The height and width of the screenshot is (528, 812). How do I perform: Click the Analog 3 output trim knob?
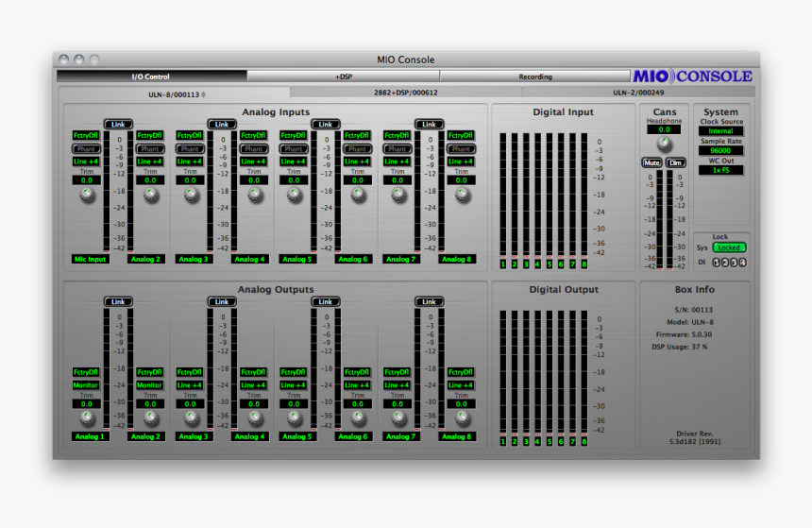(x=191, y=418)
